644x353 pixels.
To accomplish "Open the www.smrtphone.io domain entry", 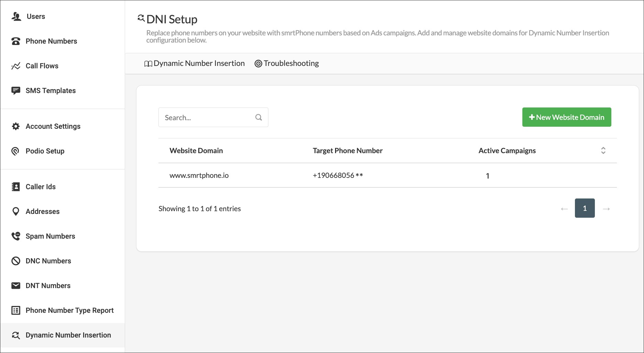I will [199, 175].
